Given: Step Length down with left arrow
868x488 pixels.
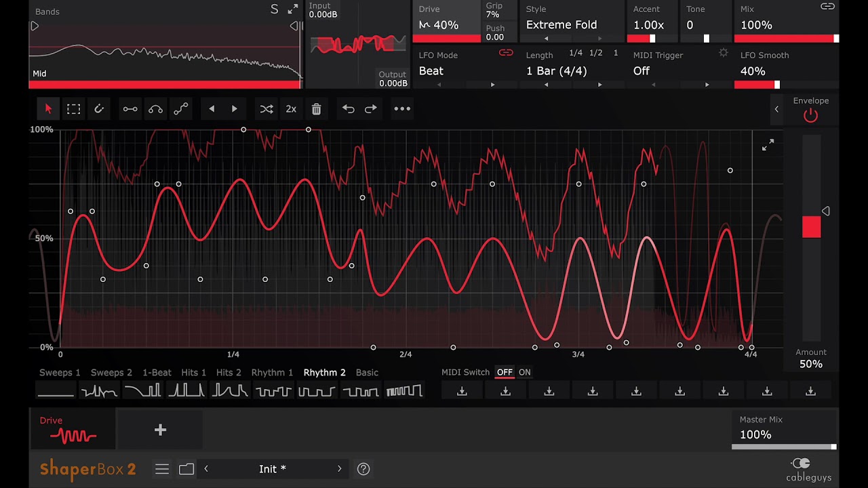Looking at the screenshot, I should click(546, 85).
